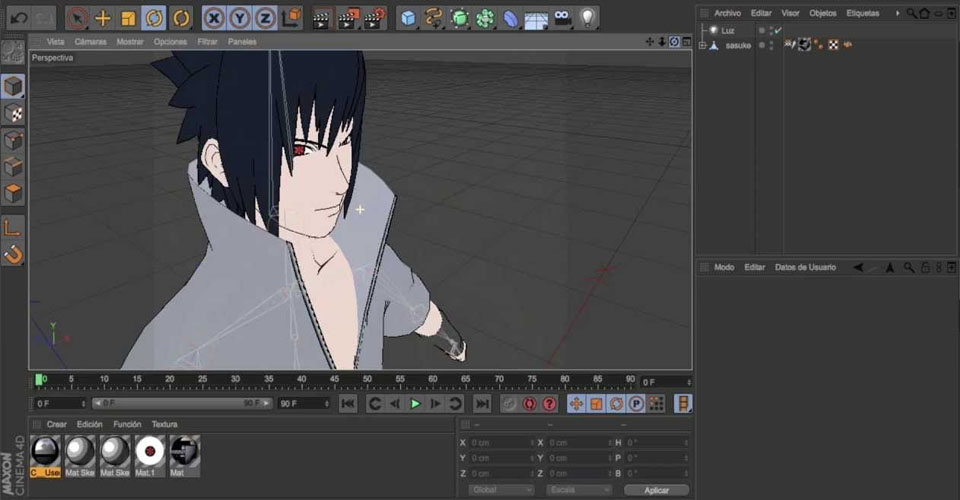
Task: Toggle the Enable Axis L-shaped icon
Action: [x=13, y=228]
